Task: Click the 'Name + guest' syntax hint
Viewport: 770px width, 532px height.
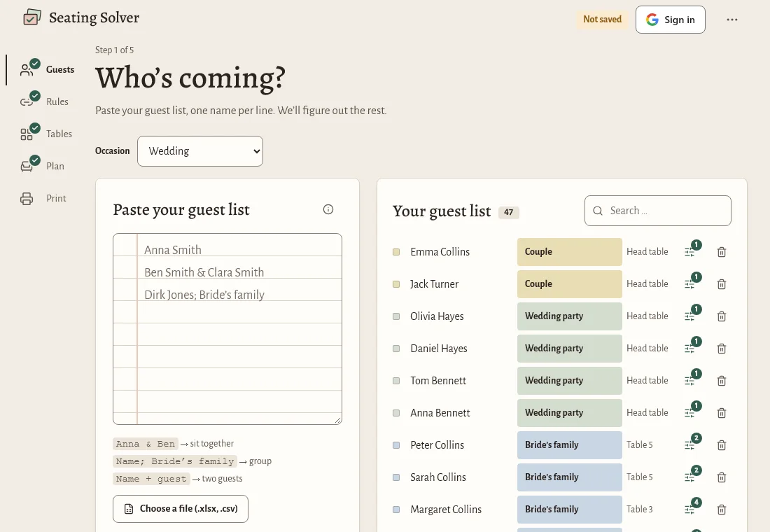Action: coord(151,479)
